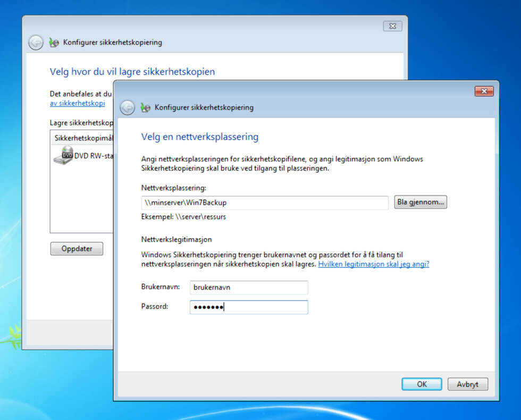Viewport: 521px width, 420px height.
Task: Focus the Passord input field
Action: [x=249, y=307]
